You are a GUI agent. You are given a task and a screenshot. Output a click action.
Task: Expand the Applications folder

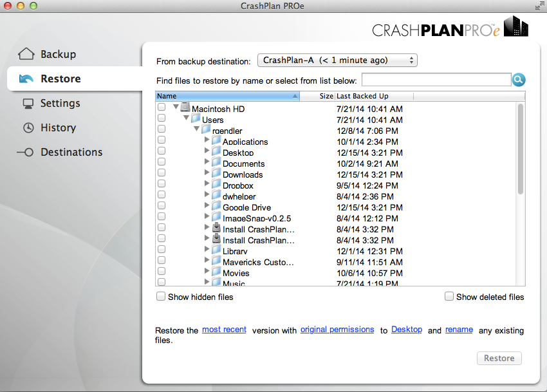point(207,140)
